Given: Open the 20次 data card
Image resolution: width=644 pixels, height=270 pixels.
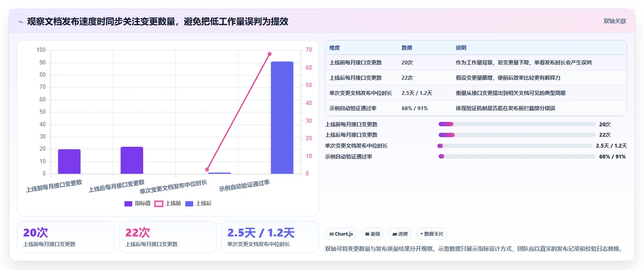Looking at the screenshot, I should click(x=66, y=237).
